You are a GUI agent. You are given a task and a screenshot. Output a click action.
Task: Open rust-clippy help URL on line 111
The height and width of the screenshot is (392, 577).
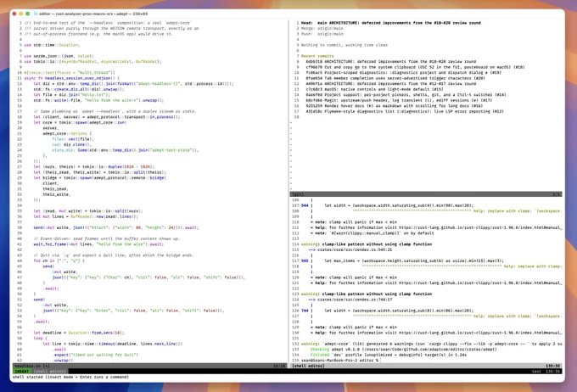point(480,227)
